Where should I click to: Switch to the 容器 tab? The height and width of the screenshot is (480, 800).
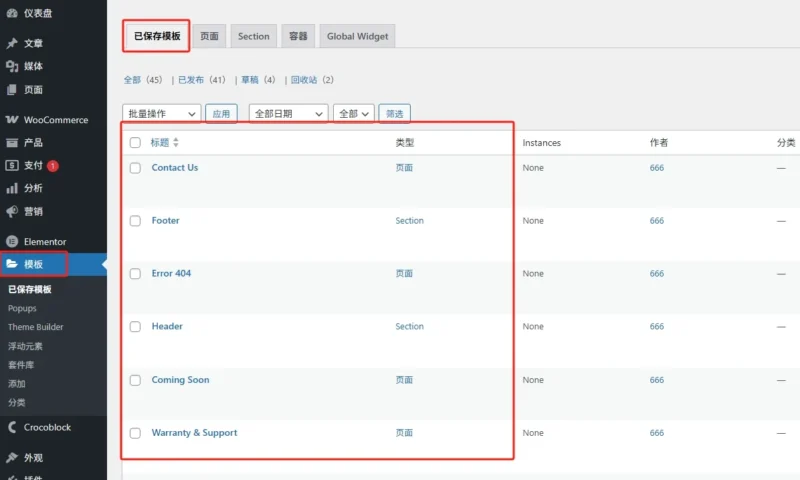pyautogui.click(x=298, y=36)
